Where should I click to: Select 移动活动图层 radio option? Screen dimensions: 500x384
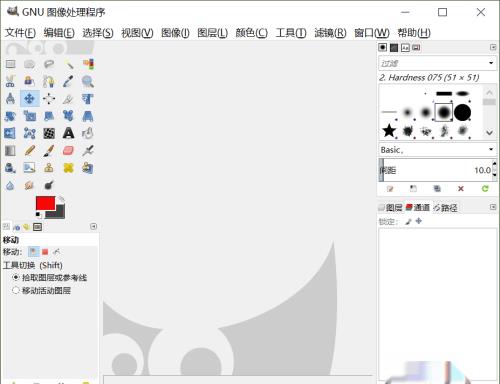(16, 290)
